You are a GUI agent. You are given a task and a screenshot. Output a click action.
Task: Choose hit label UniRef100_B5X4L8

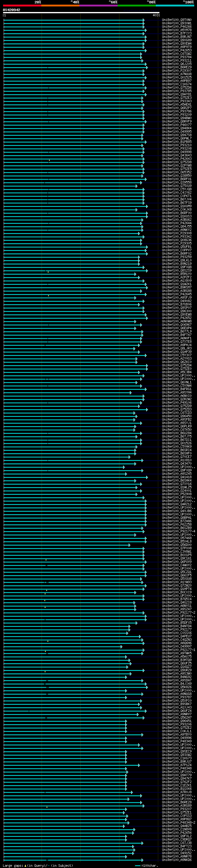point(177,542)
